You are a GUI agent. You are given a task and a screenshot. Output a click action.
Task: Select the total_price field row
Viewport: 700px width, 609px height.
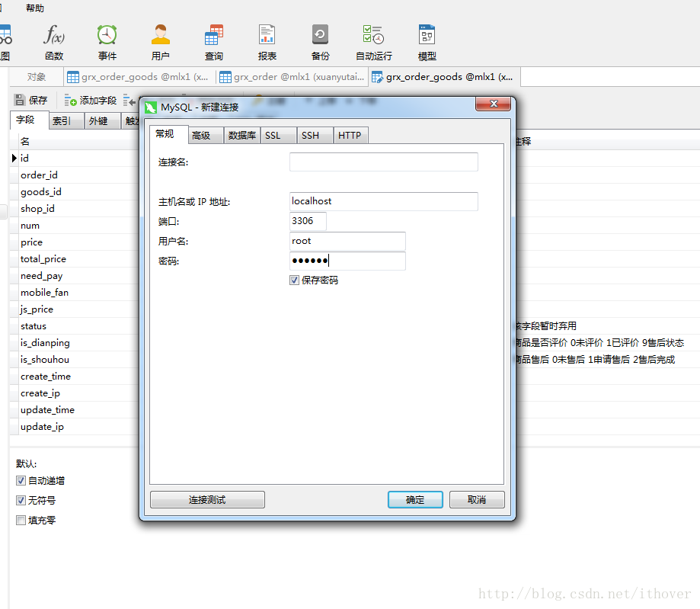click(75, 258)
